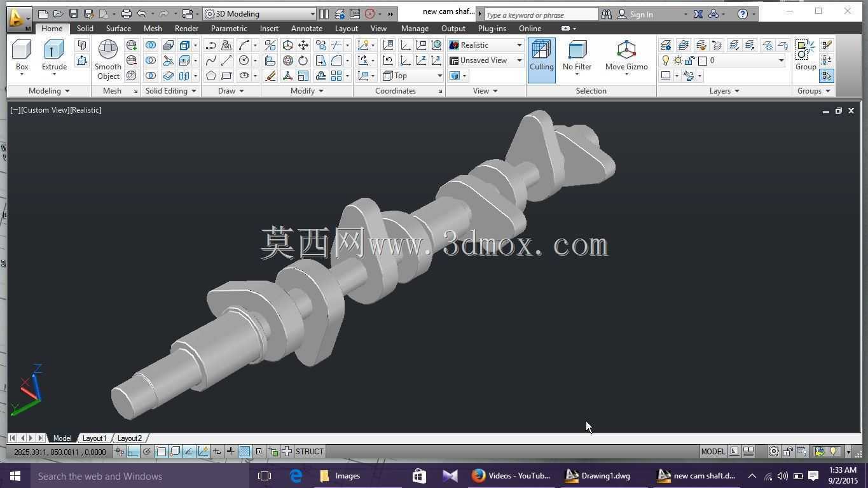Screen dimensions: 868x488
Task: Click the Windows taskbar search box
Action: point(140,476)
